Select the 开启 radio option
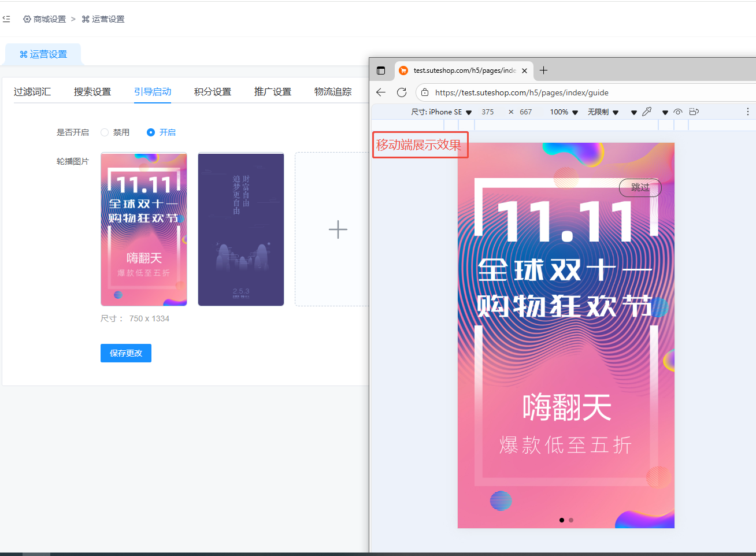The height and width of the screenshot is (556, 756). coord(151,132)
